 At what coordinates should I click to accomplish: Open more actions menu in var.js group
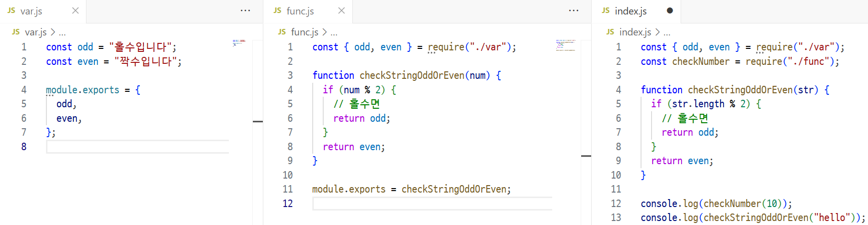(x=245, y=10)
